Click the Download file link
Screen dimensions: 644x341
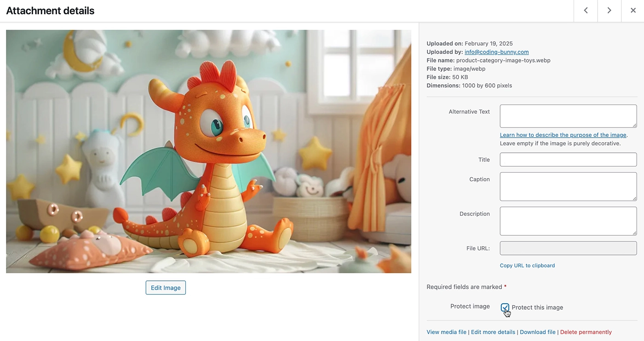pos(538,332)
